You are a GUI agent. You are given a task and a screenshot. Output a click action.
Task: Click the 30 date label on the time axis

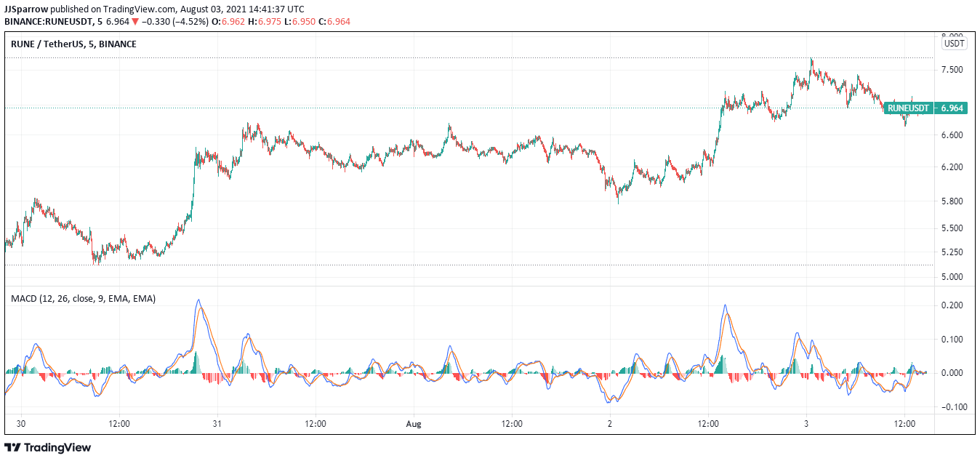pyautogui.click(x=21, y=423)
